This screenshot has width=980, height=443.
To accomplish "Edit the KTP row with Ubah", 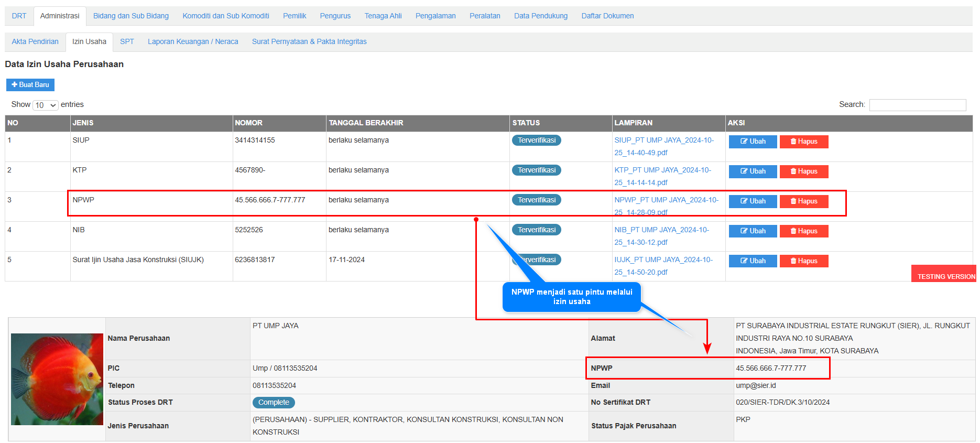I will 753,171.
